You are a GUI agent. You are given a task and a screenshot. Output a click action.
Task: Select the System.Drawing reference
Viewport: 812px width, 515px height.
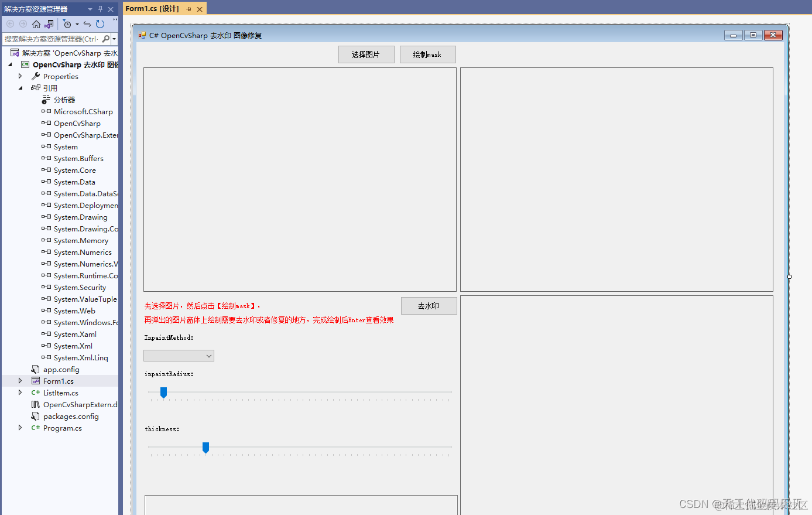(x=81, y=217)
